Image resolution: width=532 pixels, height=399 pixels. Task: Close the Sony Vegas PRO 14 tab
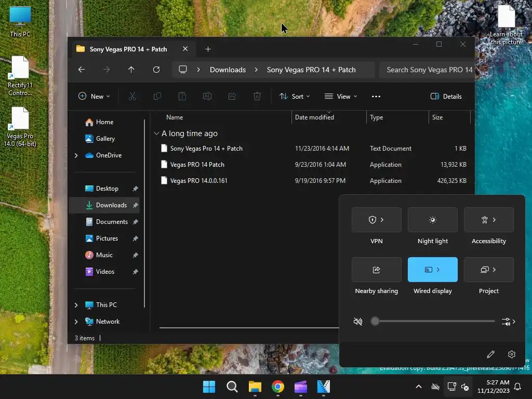[185, 49]
